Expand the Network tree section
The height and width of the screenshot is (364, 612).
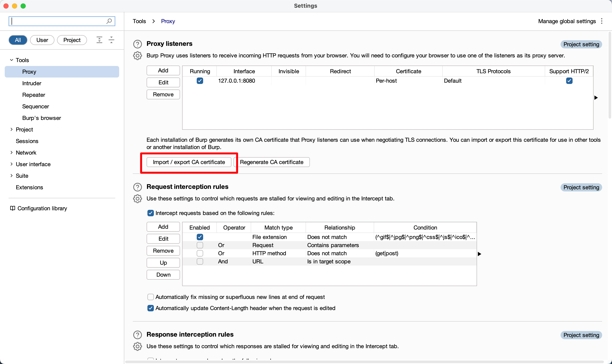coord(12,153)
